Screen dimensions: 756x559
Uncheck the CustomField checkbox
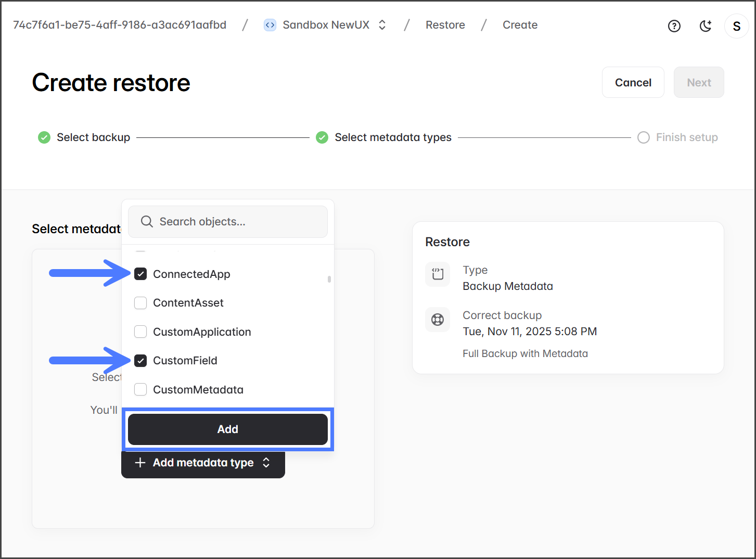click(x=140, y=361)
